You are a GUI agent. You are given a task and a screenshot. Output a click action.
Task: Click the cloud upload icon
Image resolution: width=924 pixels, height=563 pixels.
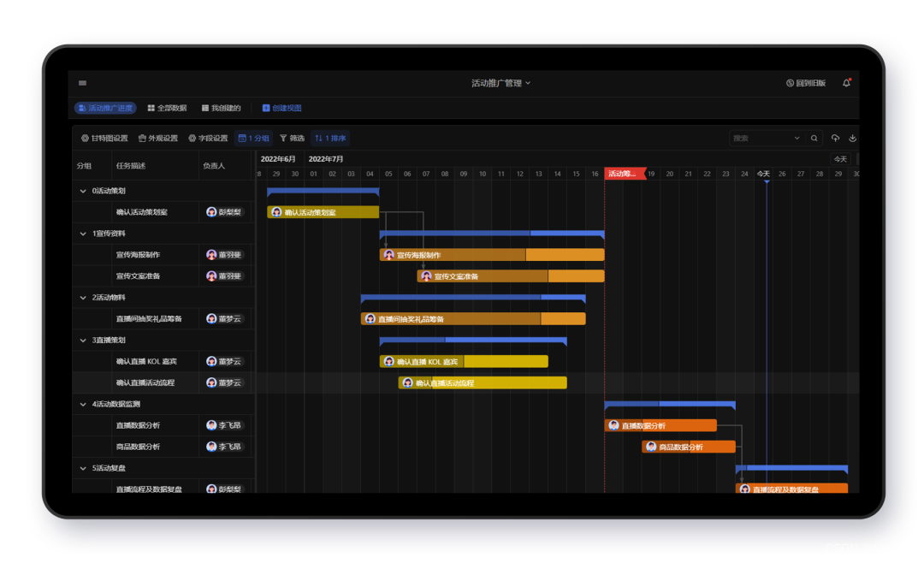tap(835, 138)
